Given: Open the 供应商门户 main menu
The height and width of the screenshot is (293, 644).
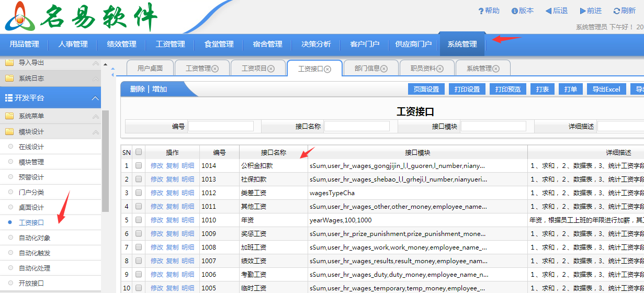Looking at the screenshot, I should (413, 44).
